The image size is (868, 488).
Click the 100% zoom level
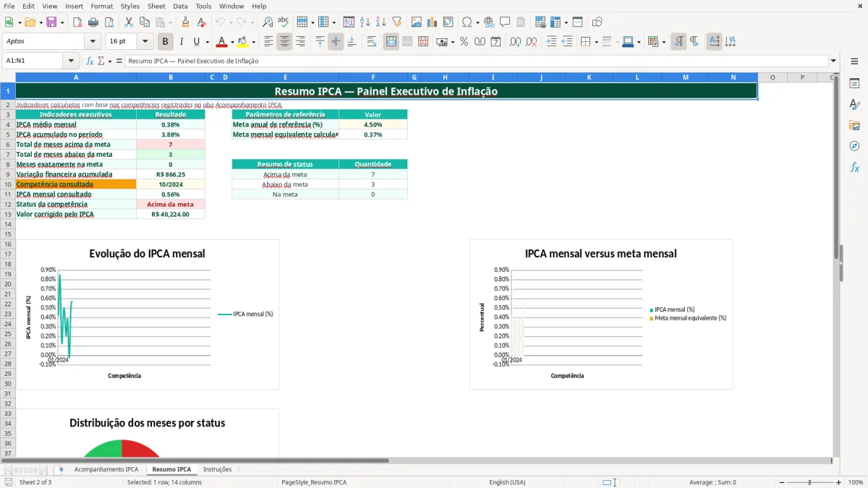click(x=855, y=482)
